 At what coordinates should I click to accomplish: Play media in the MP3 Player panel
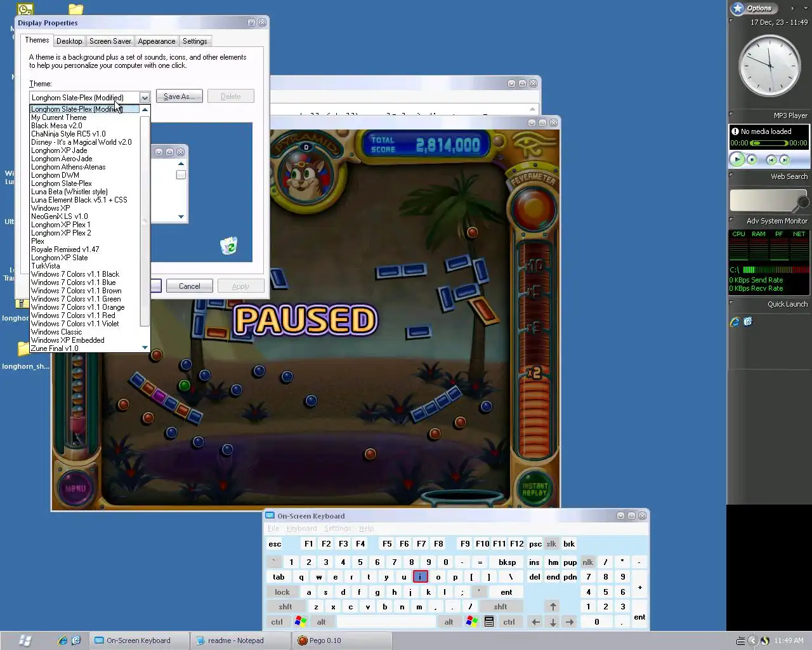737,160
